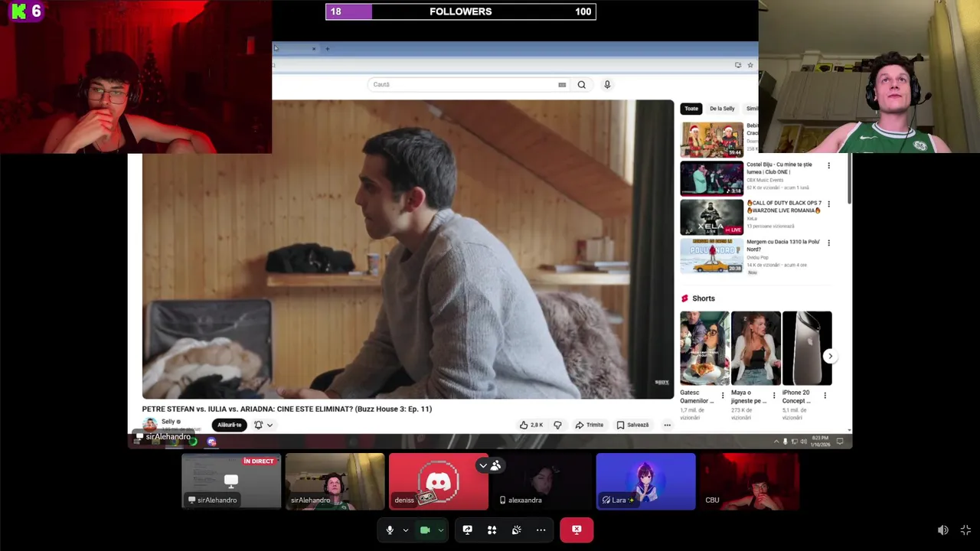Open the soundboard icon
Viewport: 980px width, 551px height.
point(517,530)
